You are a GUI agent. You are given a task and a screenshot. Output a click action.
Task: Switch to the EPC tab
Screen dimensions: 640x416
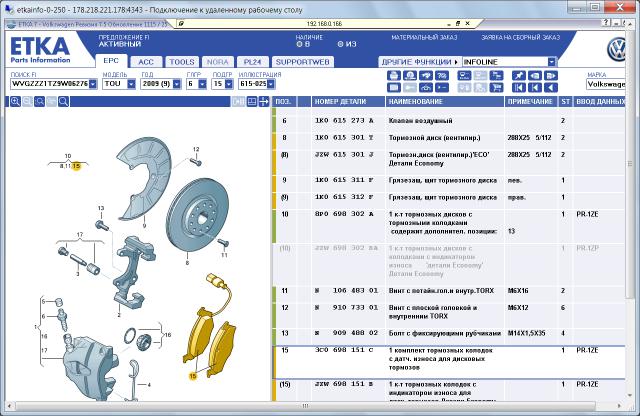coord(111,61)
